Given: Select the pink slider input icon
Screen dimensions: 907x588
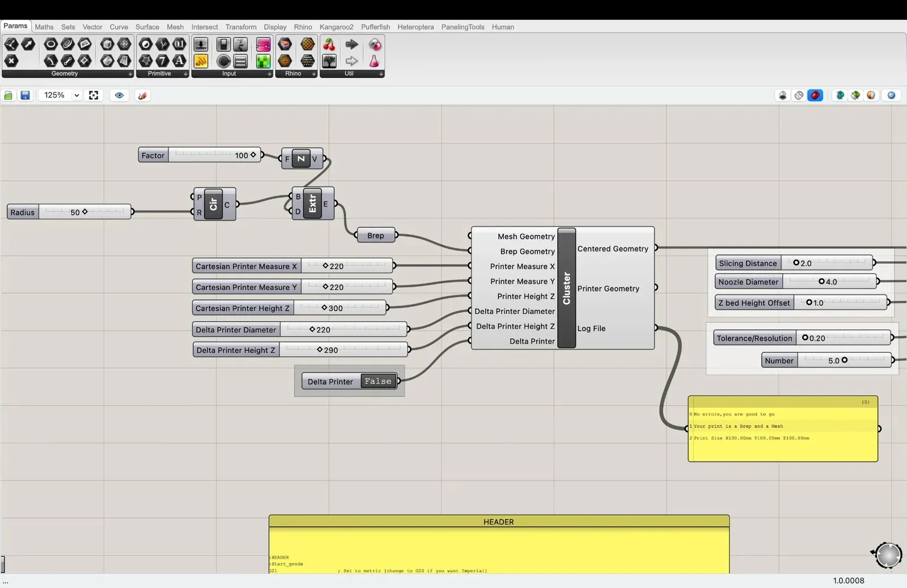Looking at the screenshot, I should coord(263,44).
